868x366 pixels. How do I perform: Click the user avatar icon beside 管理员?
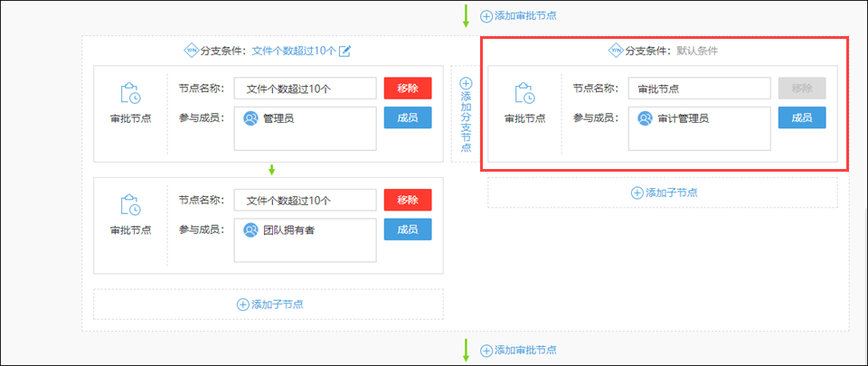250,118
